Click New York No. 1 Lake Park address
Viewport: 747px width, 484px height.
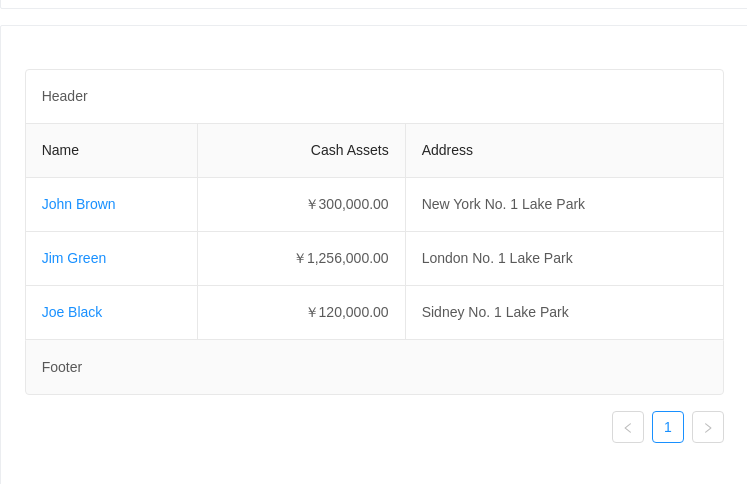[503, 204]
